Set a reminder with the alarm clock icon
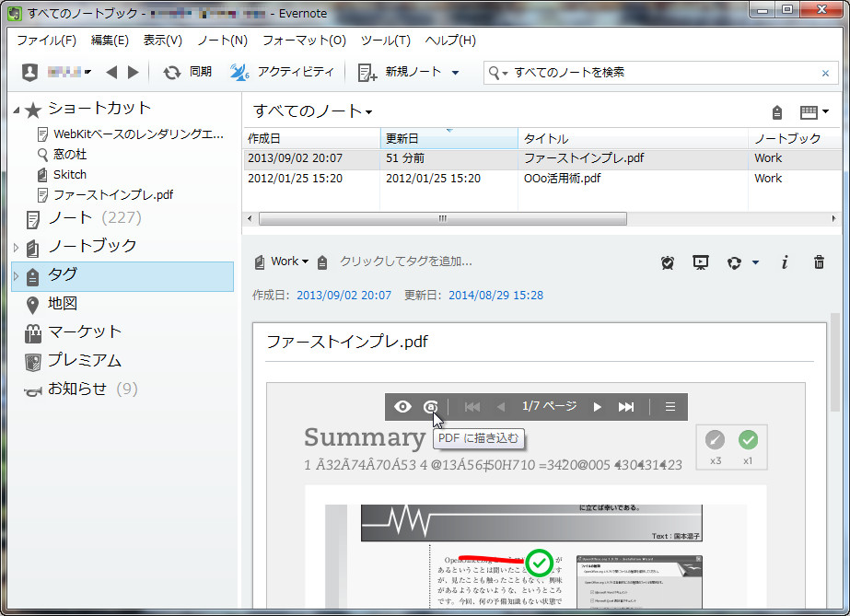The width and height of the screenshot is (850, 616). point(668,262)
